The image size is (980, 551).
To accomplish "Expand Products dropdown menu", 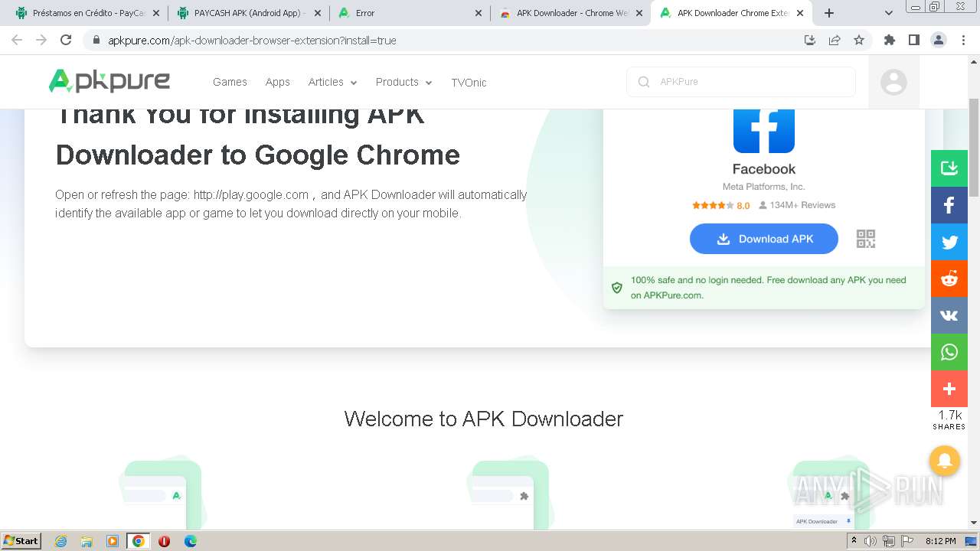I will pos(403,82).
